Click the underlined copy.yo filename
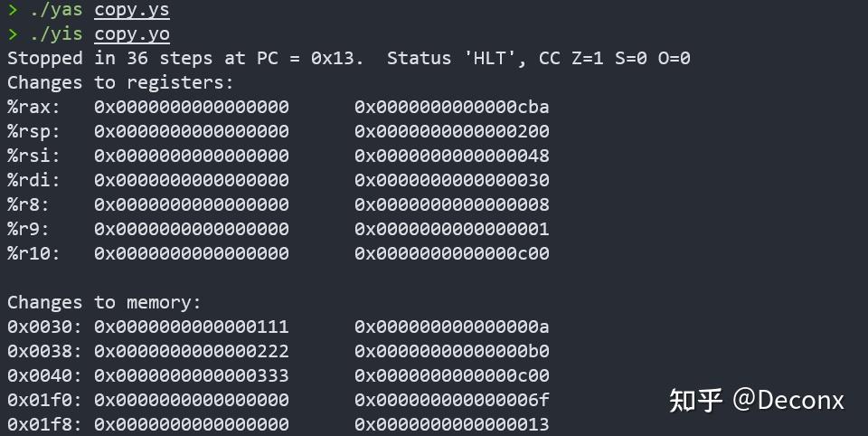868x436 pixels. coord(132,34)
